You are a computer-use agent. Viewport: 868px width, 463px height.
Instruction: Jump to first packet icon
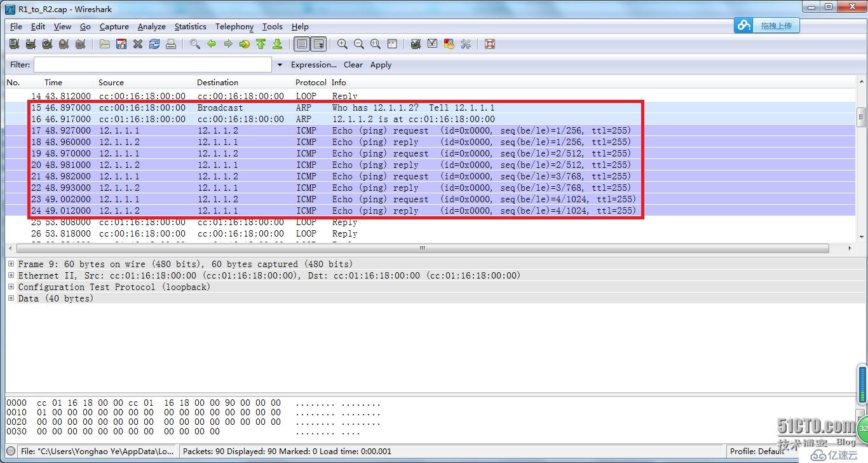point(261,44)
